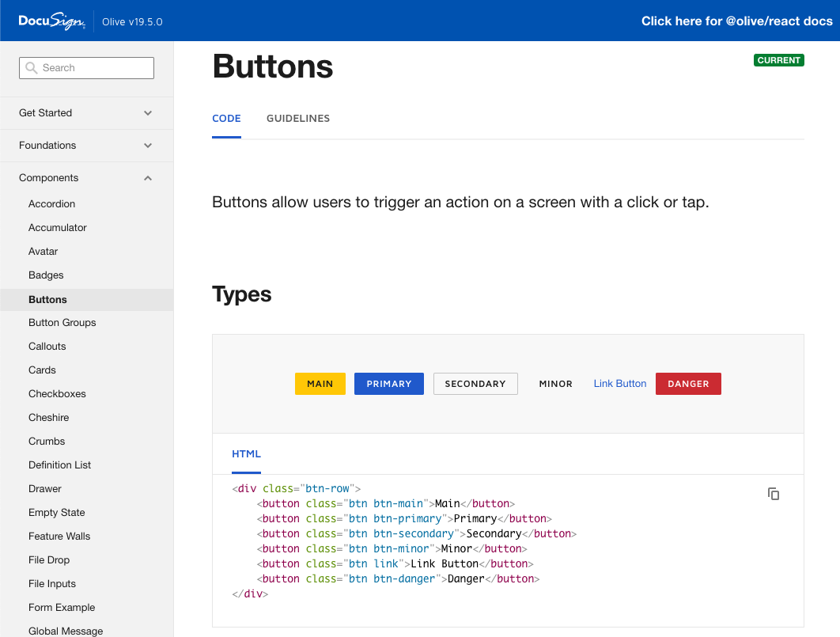The width and height of the screenshot is (840, 637).
Task: Click the DocuSign logo
Action: 51,21
